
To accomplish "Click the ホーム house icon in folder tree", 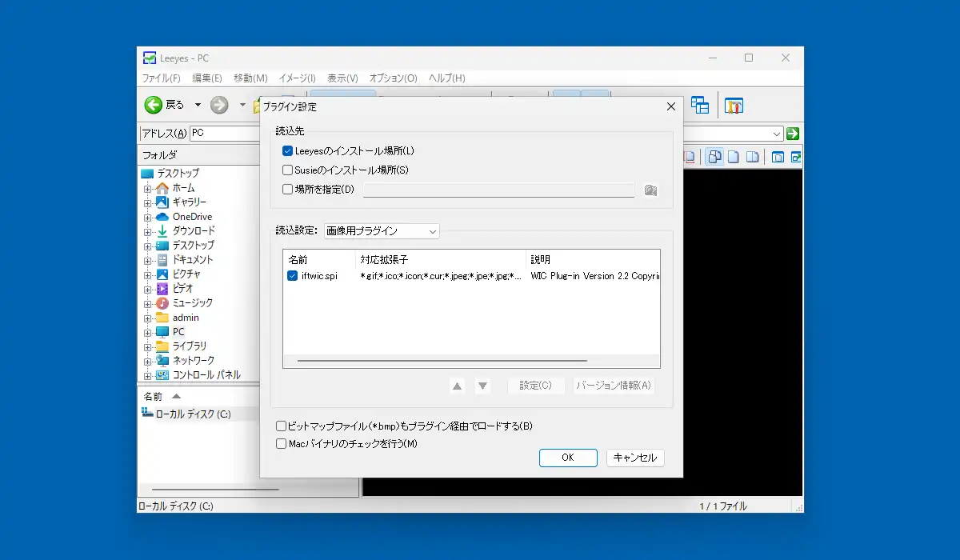I will (162, 188).
